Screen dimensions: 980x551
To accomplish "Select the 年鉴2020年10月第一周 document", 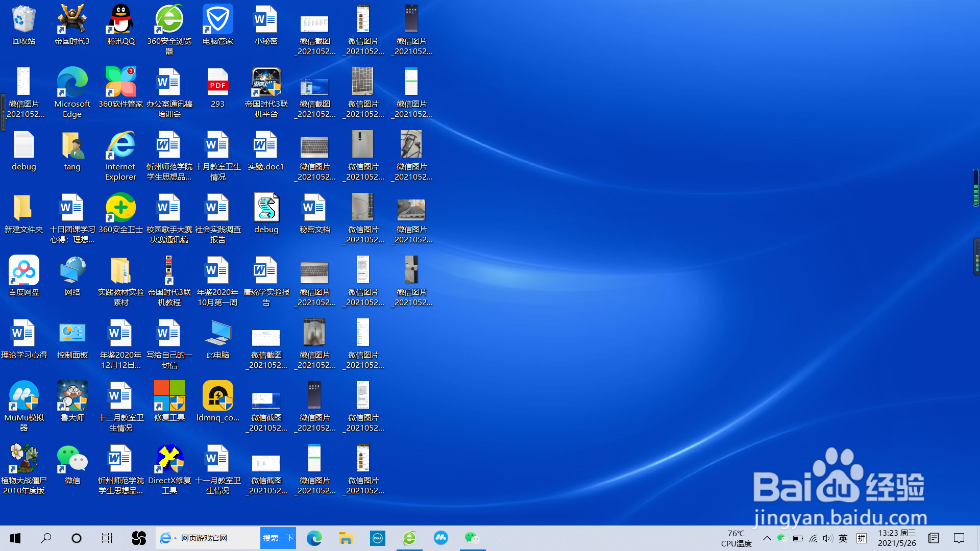I will coord(217,281).
